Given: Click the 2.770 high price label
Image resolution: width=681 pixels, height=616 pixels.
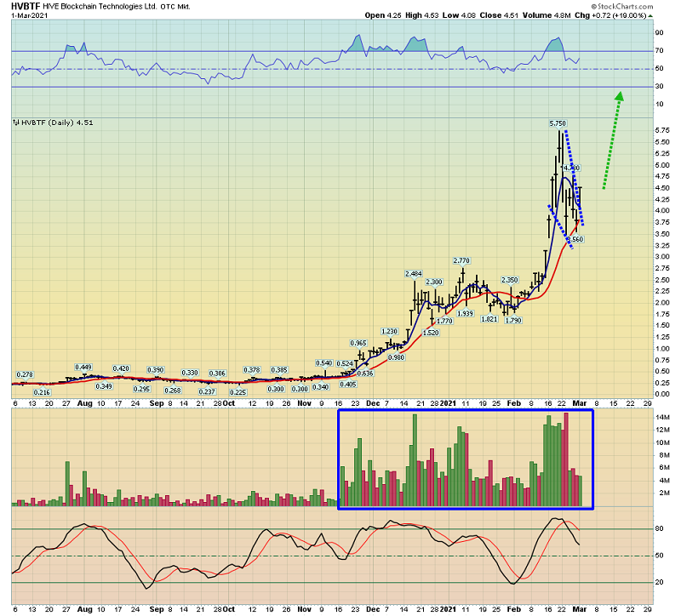Looking at the screenshot, I should tap(461, 261).
